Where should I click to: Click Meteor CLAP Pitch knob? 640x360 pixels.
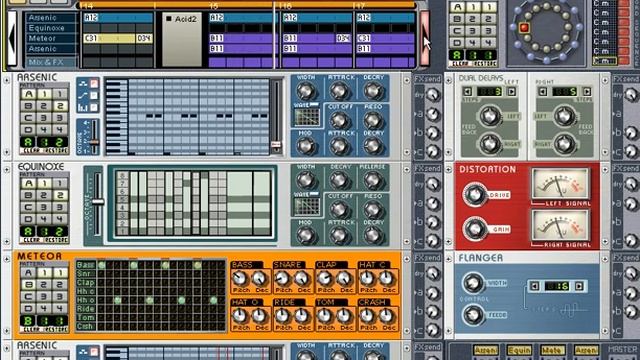(325, 278)
